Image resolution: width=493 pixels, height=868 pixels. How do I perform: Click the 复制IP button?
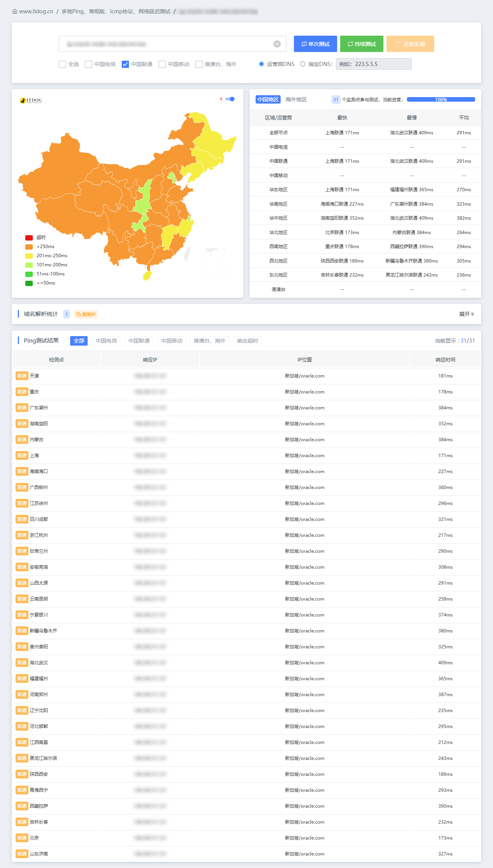tap(86, 314)
